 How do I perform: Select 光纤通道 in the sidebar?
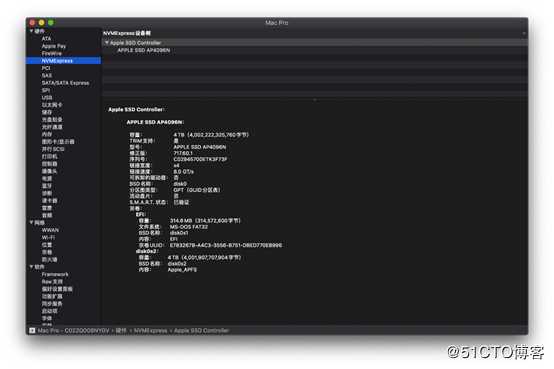(x=52, y=127)
